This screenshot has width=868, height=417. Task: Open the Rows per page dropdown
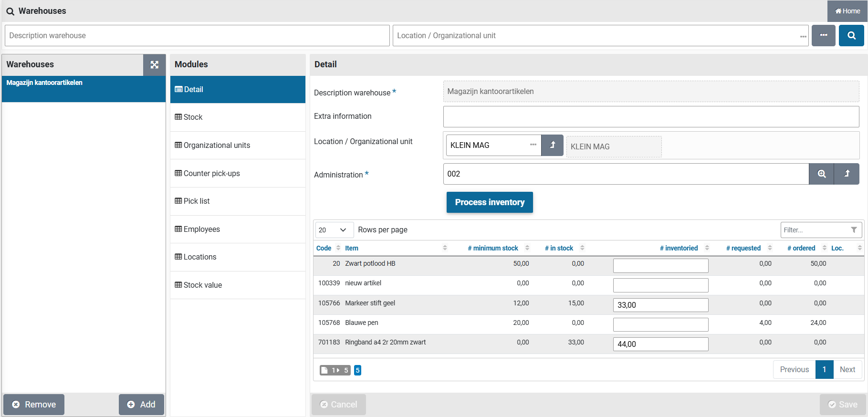(x=334, y=230)
